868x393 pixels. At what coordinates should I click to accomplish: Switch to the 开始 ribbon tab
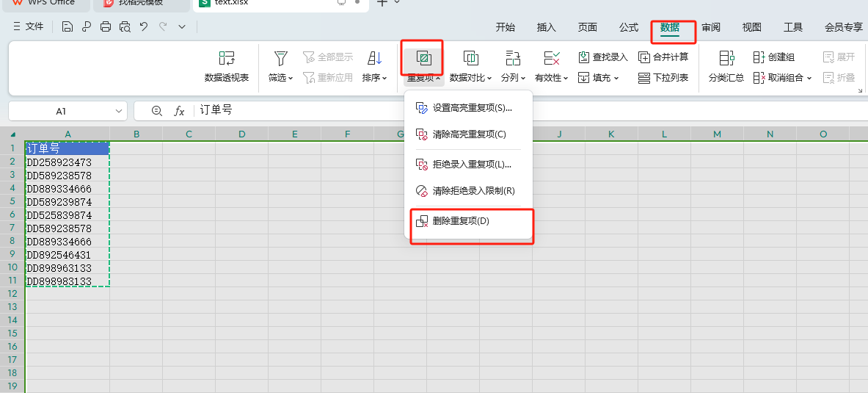[x=505, y=27]
